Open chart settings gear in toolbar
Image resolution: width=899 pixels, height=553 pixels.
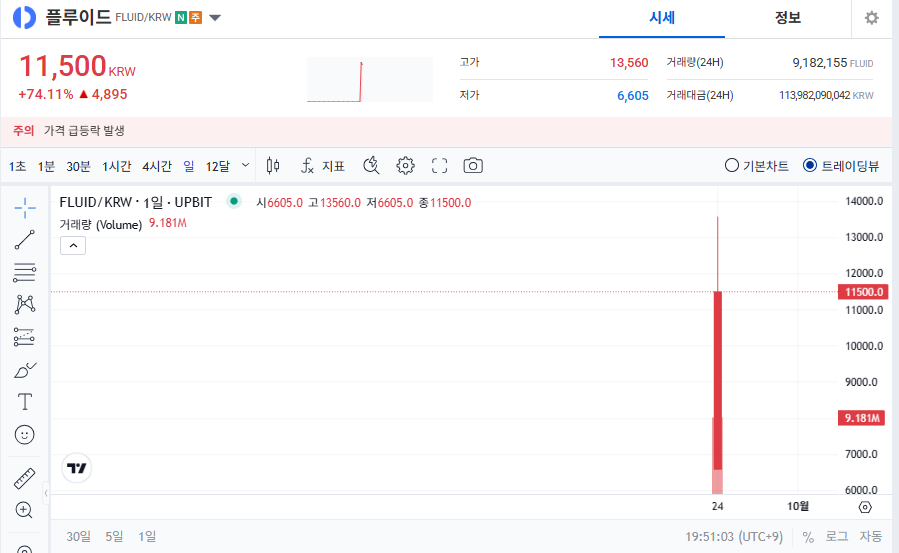tap(405, 166)
